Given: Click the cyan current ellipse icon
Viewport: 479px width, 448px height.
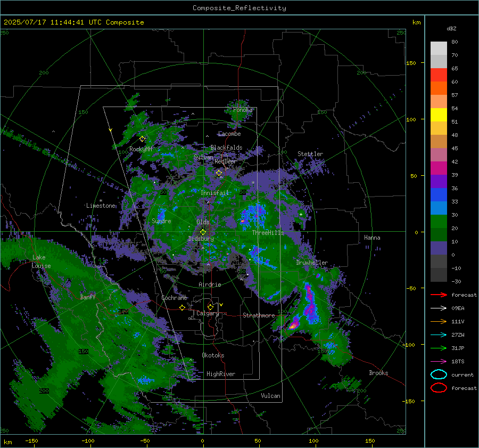Looking at the screenshot, I should (x=439, y=374).
